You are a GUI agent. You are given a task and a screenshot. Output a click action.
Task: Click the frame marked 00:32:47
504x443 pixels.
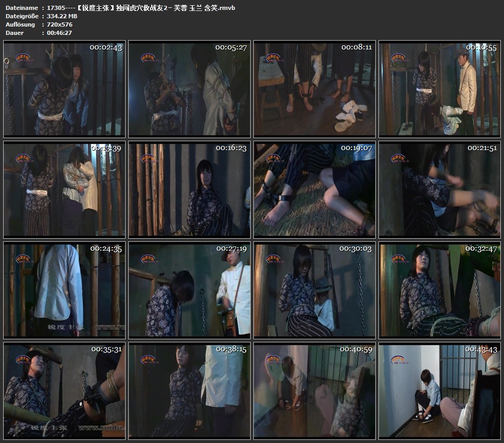point(439,290)
